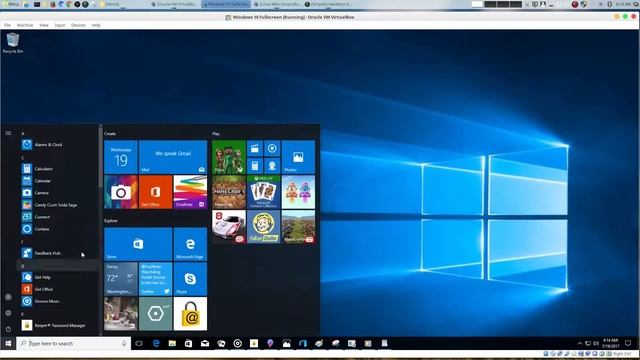Open the grey hexagon app tile
Viewport: 640px width, 360px height.
156,313
